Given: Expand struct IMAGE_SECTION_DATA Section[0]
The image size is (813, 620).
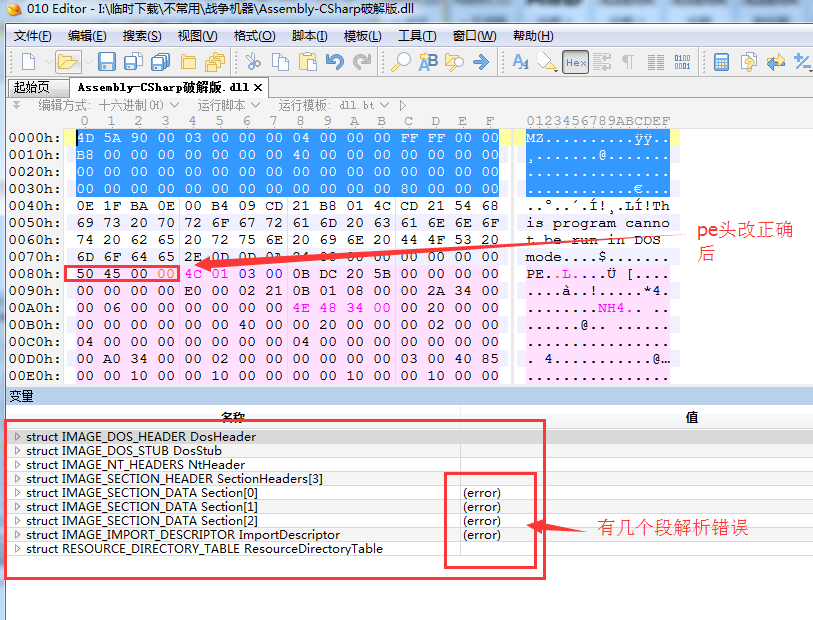Looking at the screenshot, I should pyautogui.click(x=17, y=492).
